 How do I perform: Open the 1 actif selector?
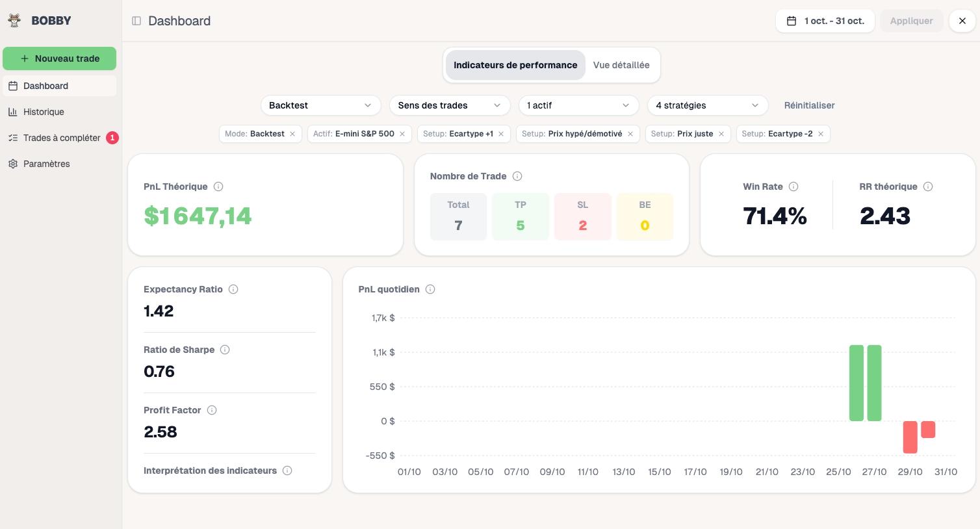tap(577, 105)
